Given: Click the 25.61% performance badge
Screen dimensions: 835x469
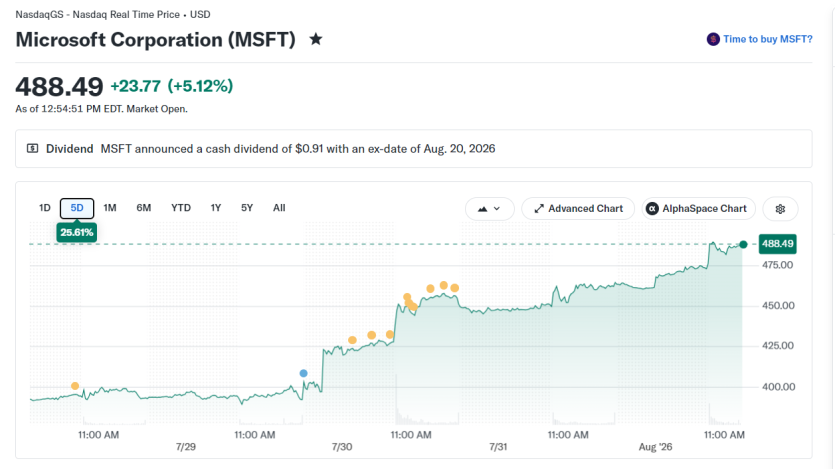Looking at the screenshot, I should 77,232.
